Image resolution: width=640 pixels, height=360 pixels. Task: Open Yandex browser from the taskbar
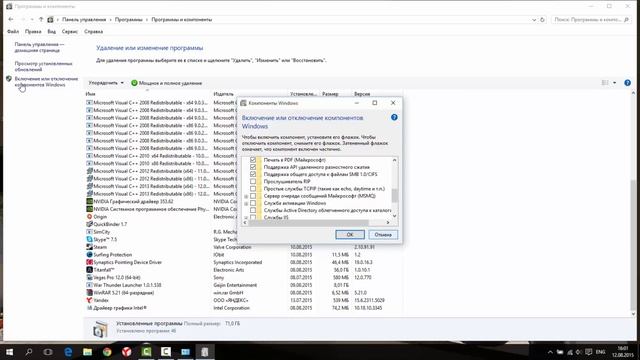(127, 352)
